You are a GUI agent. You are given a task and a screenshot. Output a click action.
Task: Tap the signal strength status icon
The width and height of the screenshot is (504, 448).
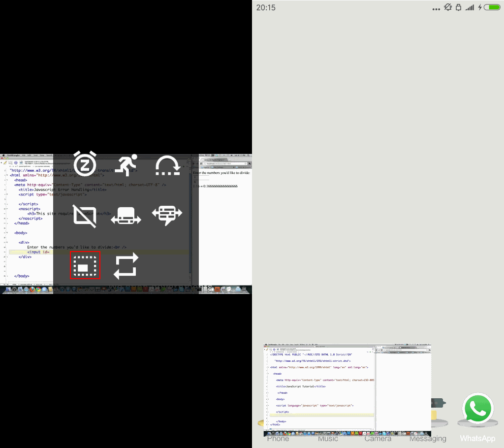[x=470, y=7]
